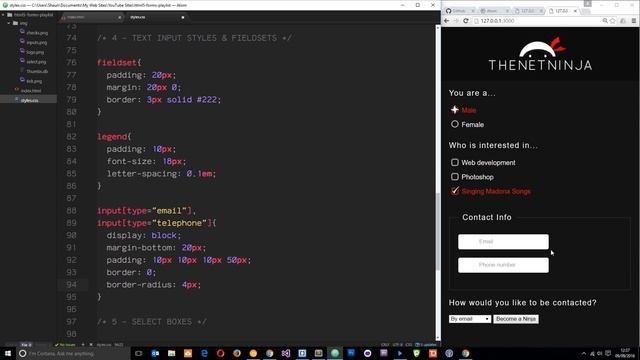Select the Female radio button
Viewport: 640px width, 360px height.
coord(455,124)
